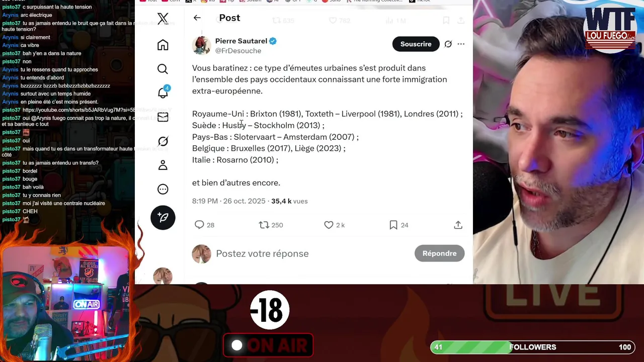Go back using the arrow beside Post

(x=197, y=18)
